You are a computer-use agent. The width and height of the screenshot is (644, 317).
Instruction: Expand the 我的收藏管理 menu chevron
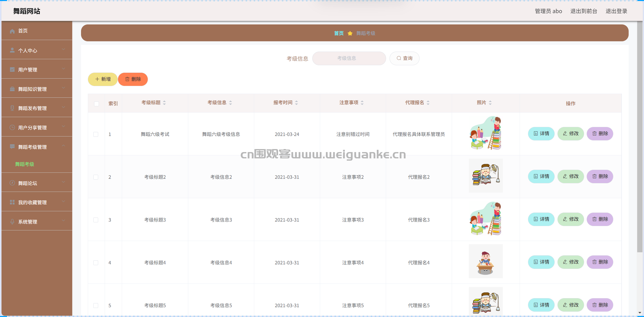63,201
